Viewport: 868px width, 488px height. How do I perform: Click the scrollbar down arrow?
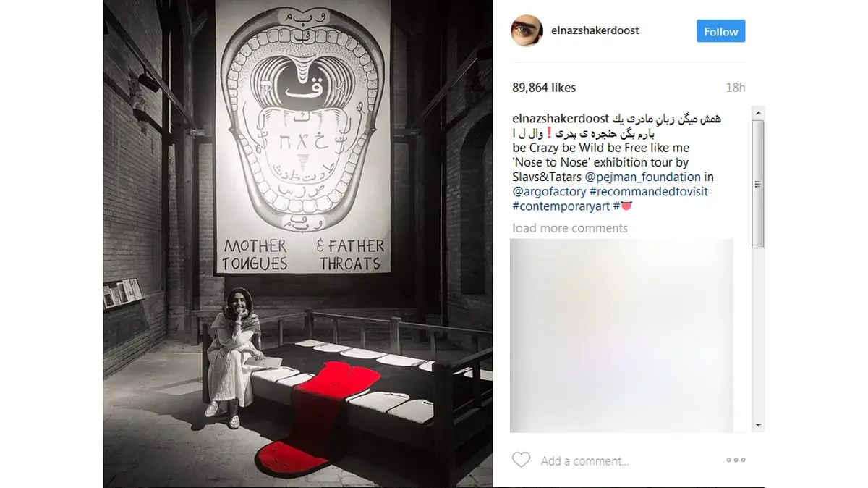coord(758,425)
